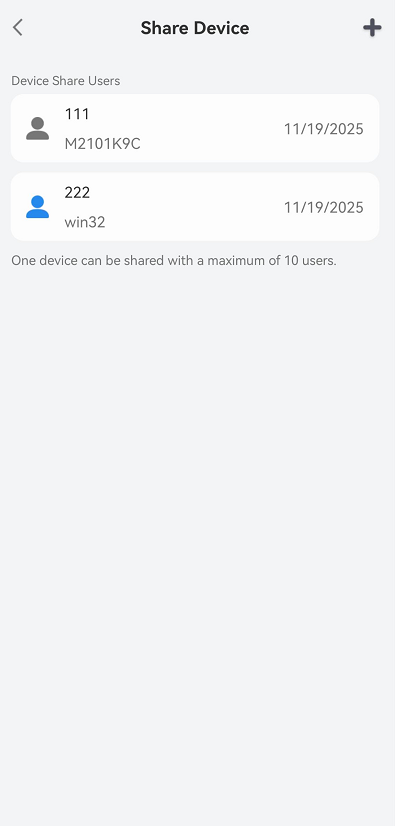Select the first user card in list

click(195, 129)
